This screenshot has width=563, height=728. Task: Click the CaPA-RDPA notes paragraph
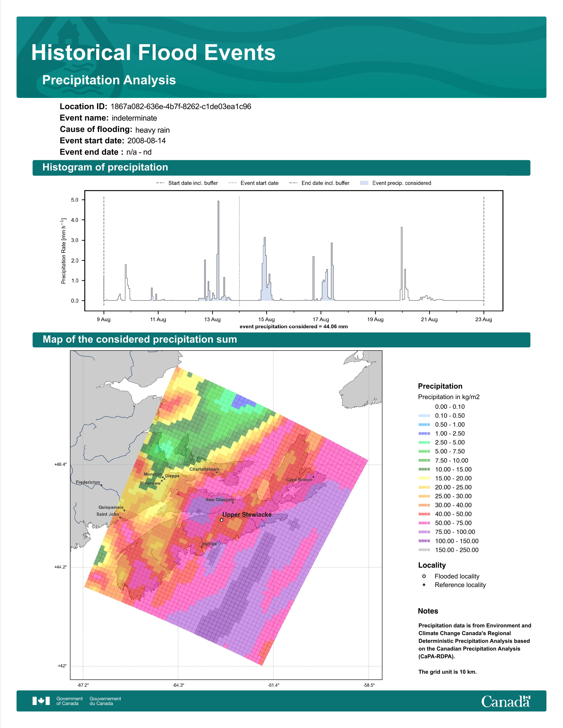pyautogui.click(x=475, y=641)
